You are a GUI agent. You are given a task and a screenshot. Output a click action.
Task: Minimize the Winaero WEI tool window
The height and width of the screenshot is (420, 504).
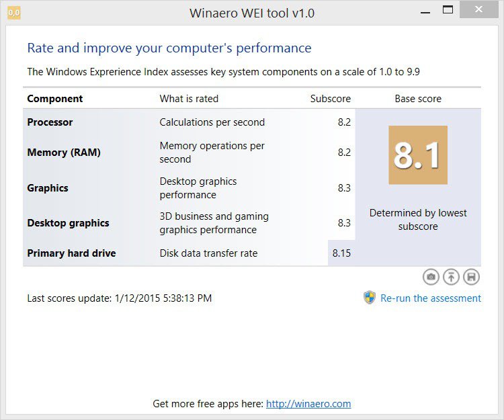click(x=425, y=13)
